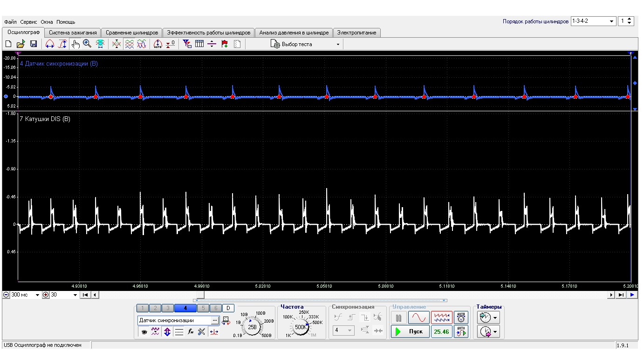The height and width of the screenshot is (351, 644).
Task: Toggle channel vertical invert arrows button
Action: pyautogui.click(x=167, y=332)
